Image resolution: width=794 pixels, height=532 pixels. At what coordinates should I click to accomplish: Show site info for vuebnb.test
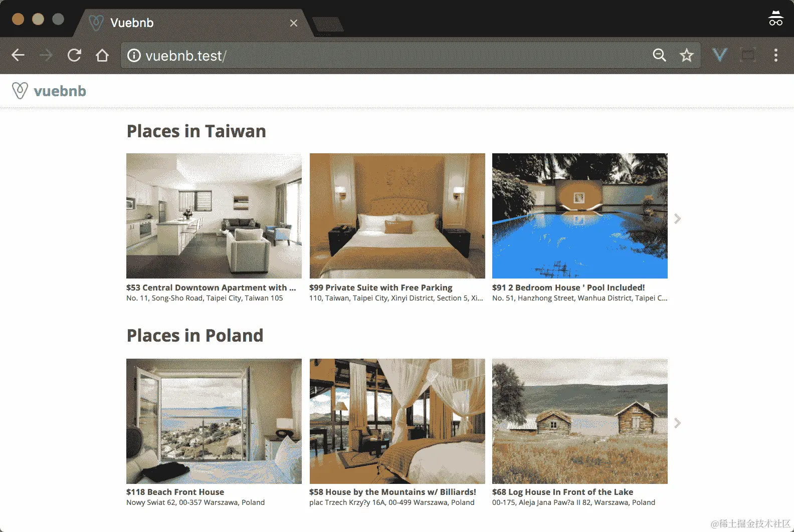point(134,55)
